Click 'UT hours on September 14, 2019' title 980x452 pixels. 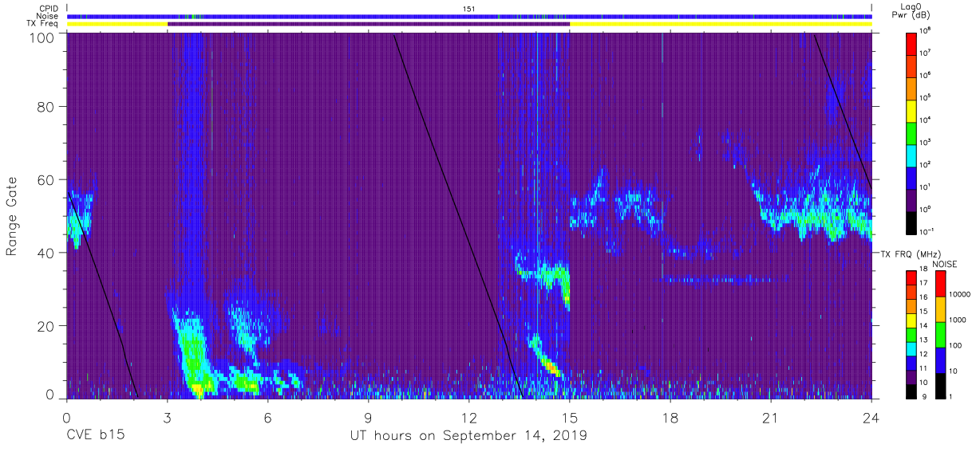point(468,436)
